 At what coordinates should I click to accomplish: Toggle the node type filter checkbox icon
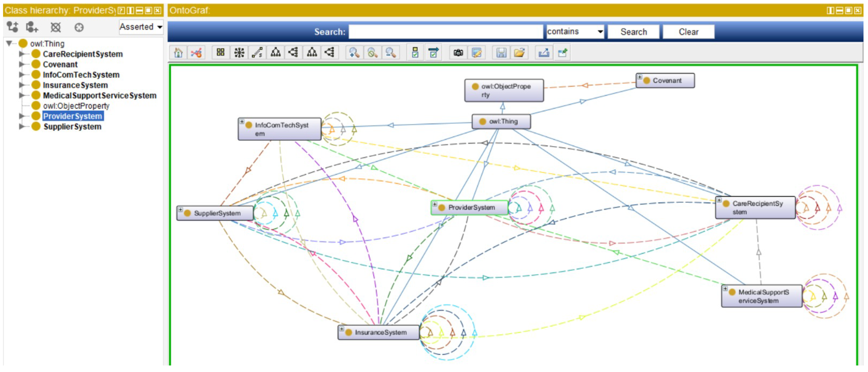pyautogui.click(x=415, y=53)
